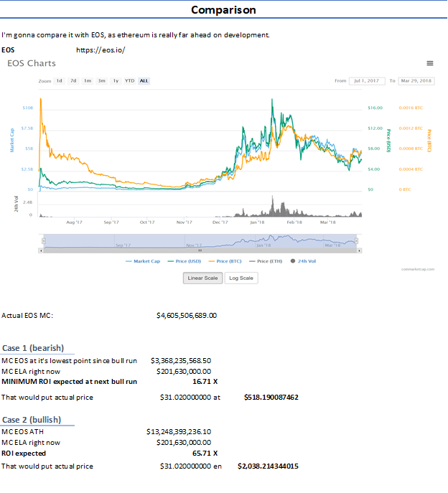Select the 1m zoom range
The image size is (448, 493).
tap(88, 81)
